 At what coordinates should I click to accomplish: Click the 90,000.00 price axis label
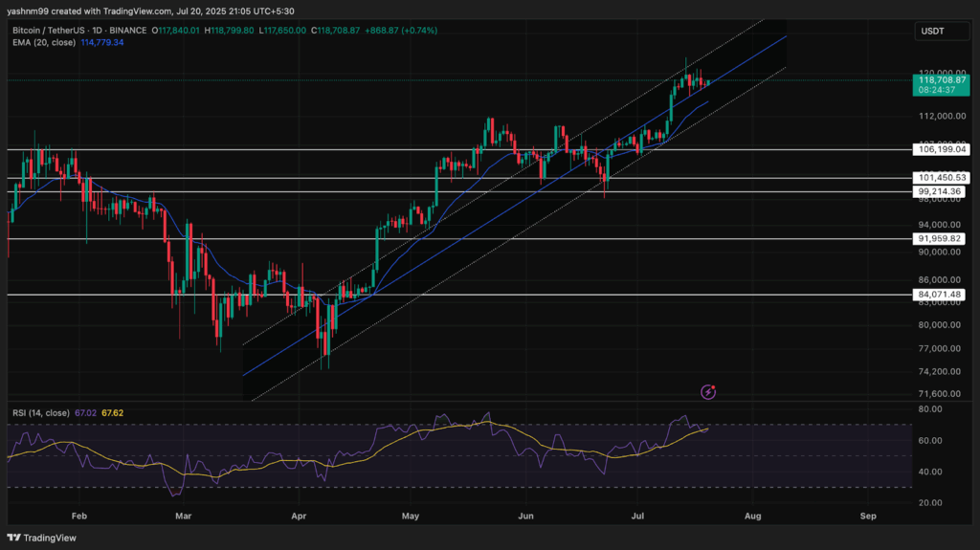pyautogui.click(x=940, y=253)
